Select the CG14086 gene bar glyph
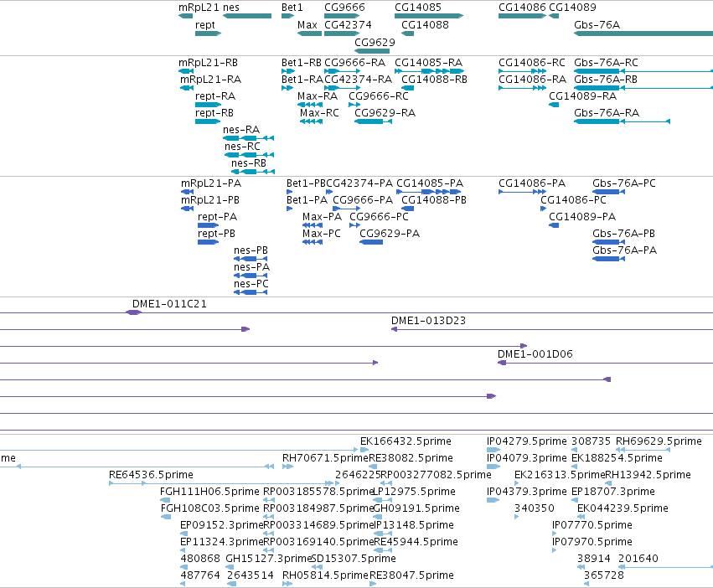The width and height of the screenshot is (713, 588). (x=522, y=16)
